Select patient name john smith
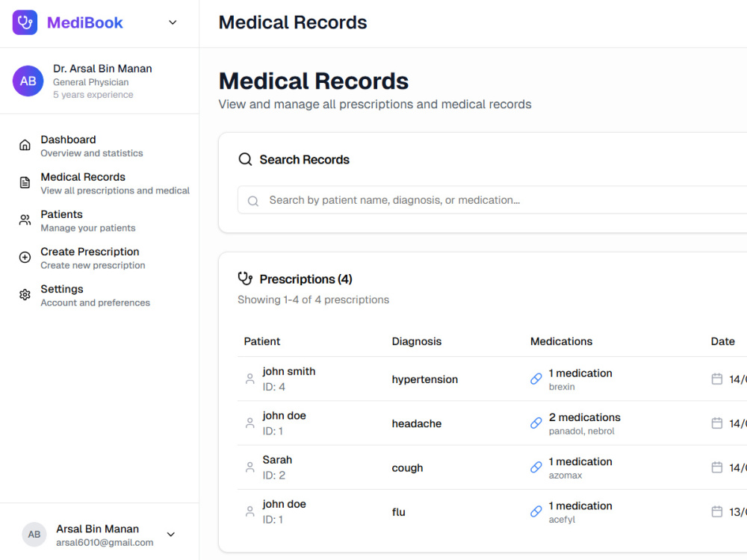This screenshot has width=747, height=560. 288,371
